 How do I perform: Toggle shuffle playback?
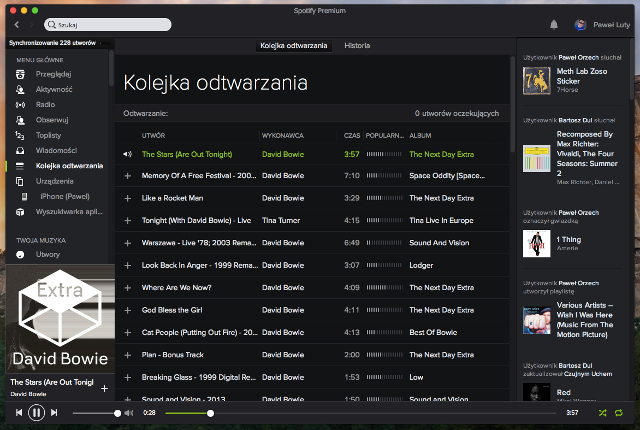(x=602, y=413)
